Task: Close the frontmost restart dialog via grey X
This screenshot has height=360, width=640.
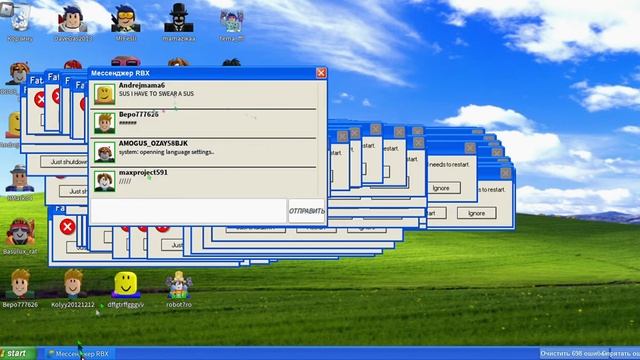Action: pos(506,173)
